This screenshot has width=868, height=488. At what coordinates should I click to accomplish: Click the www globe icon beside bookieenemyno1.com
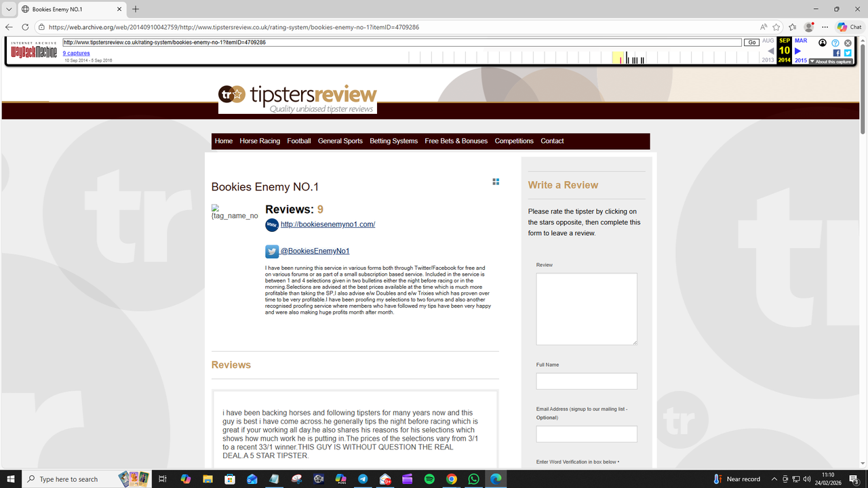point(271,224)
